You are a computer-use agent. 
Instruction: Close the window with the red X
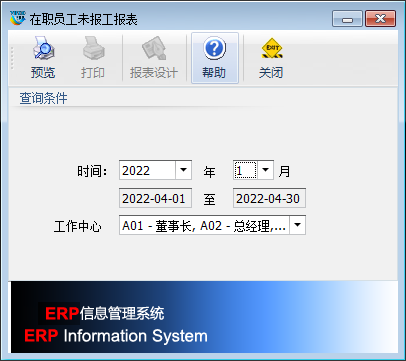380,18
